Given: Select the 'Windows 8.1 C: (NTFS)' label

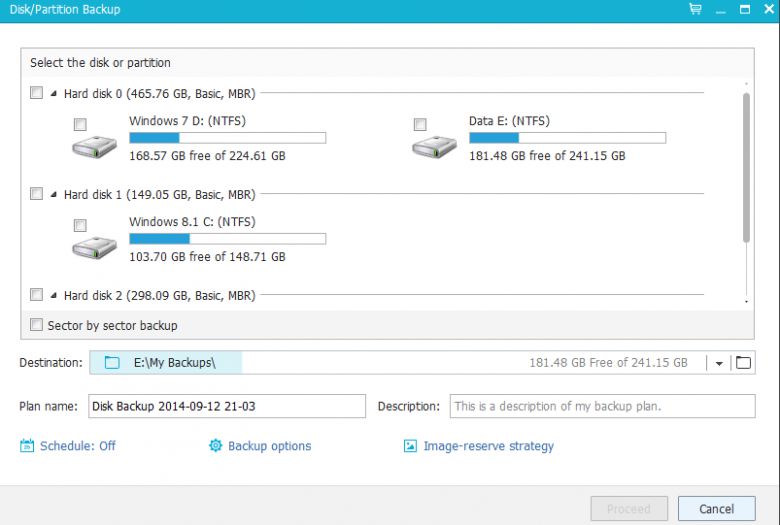Looking at the screenshot, I should click(192, 222).
